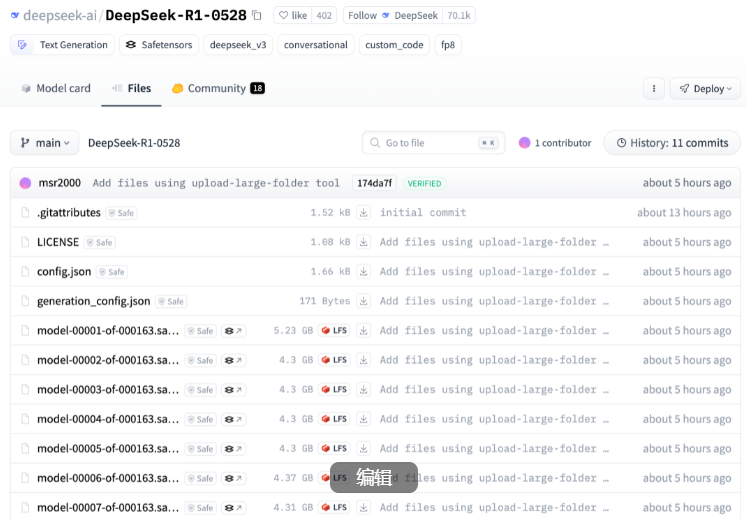Viewport: 746px width, 519px height.
Task: Click the Safe badge next to config.json
Action: pyautogui.click(x=112, y=272)
